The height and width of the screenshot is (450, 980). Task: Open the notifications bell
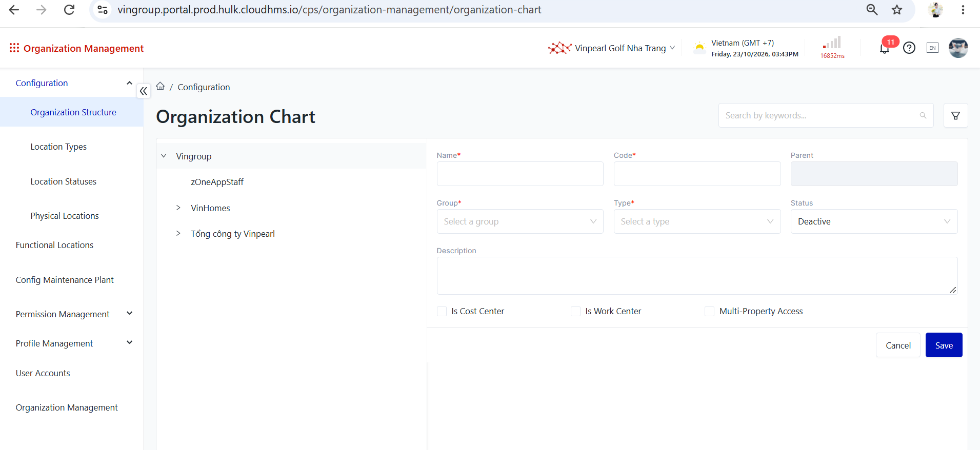(x=885, y=49)
